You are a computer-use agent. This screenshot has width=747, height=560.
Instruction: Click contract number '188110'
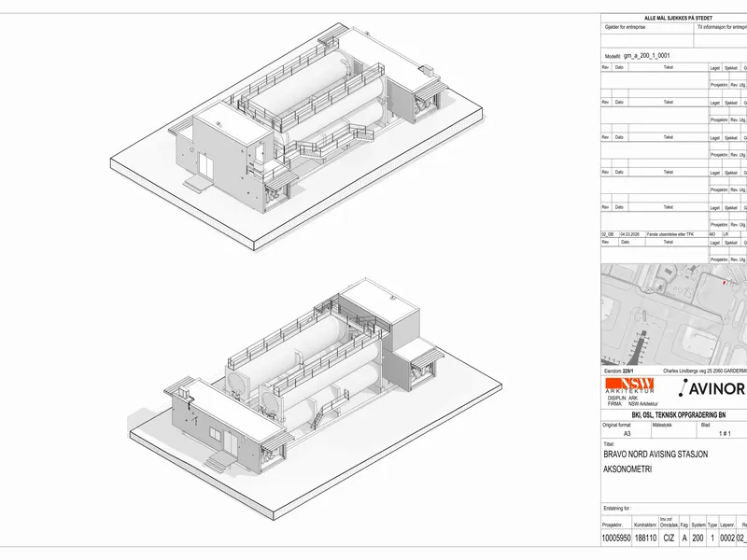[x=645, y=539]
